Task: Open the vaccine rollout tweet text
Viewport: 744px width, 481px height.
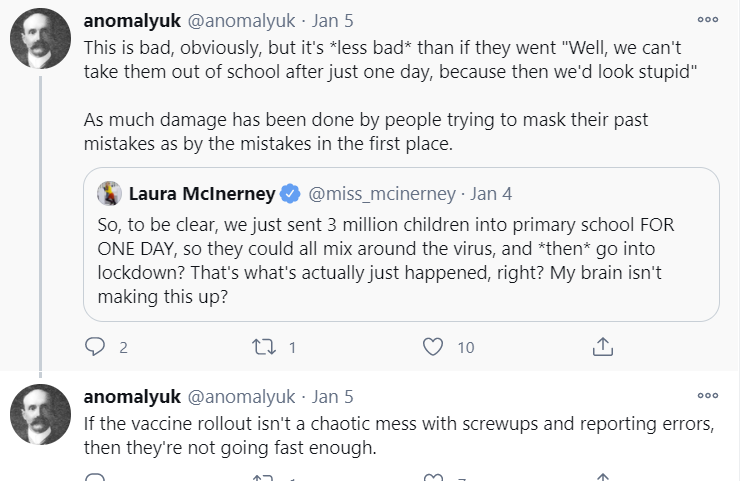Action: click(x=398, y=435)
